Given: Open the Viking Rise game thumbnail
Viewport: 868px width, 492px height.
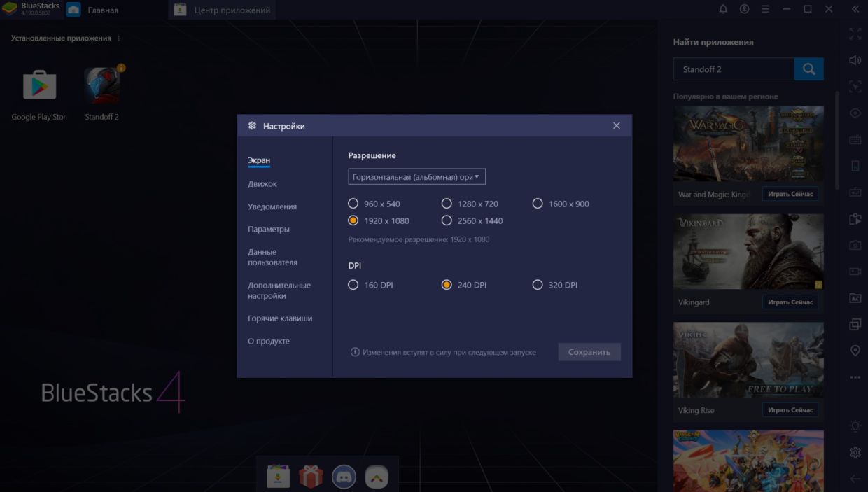Looking at the screenshot, I should 748,360.
